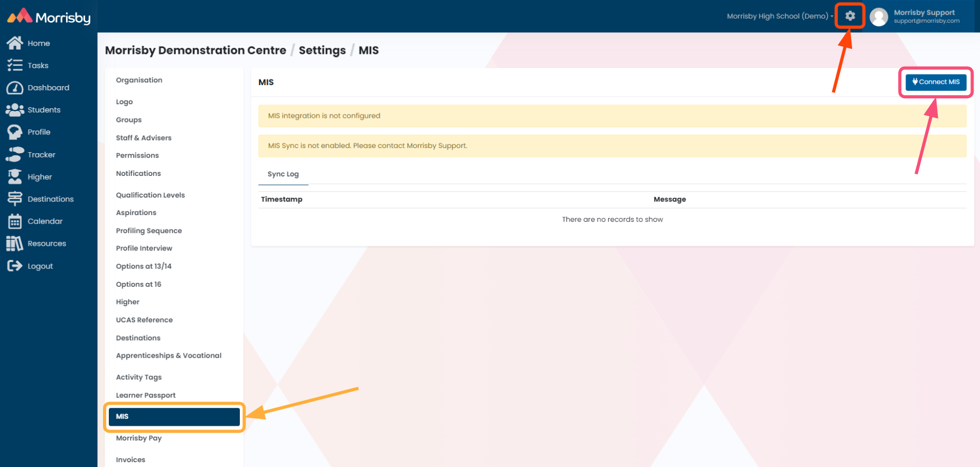Screen dimensions: 980x467
Task: Click 'MIS integration is not configured' alert
Action: (x=612, y=116)
